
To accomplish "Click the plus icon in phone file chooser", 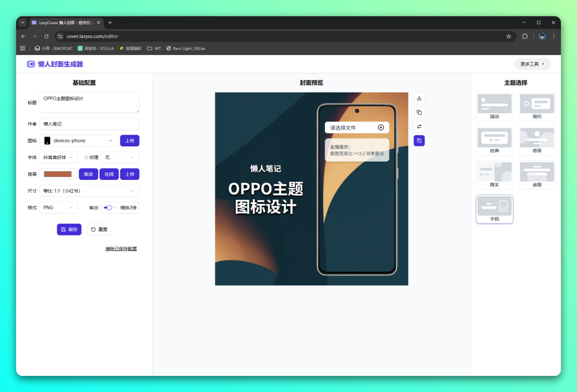I will pyautogui.click(x=381, y=128).
